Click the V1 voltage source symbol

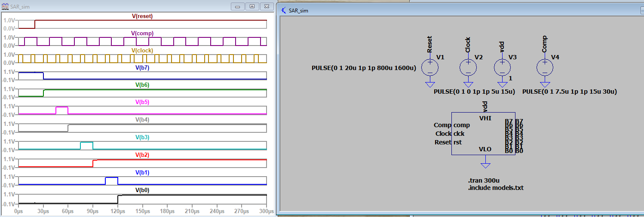point(429,67)
